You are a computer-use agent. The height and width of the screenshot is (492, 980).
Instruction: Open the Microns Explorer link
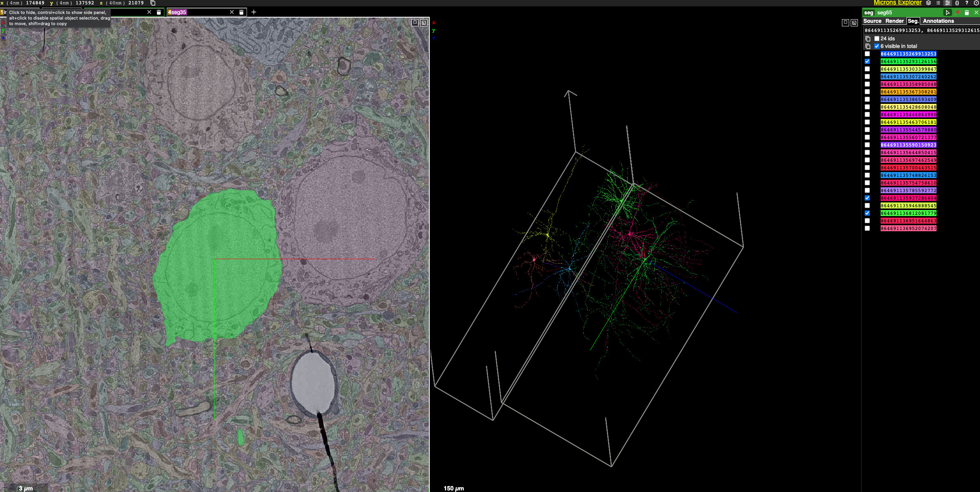tap(897, 3)
